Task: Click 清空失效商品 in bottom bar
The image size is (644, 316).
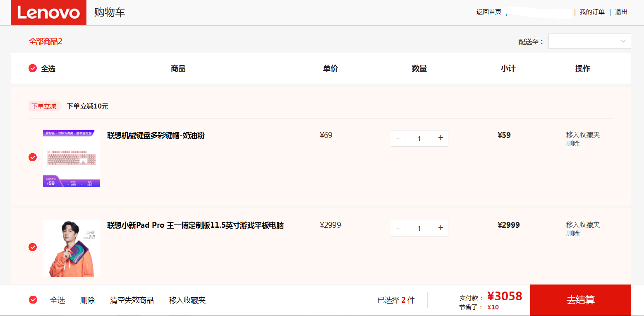Action: (132, 300)
